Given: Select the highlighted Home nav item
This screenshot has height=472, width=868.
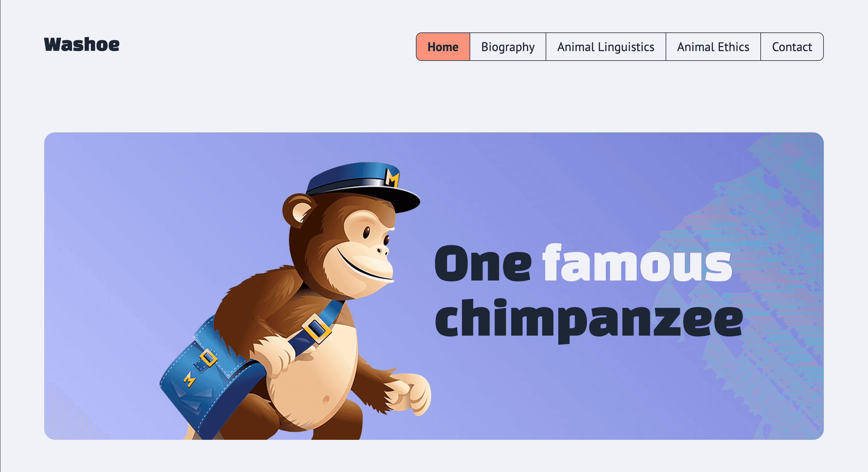Looking at the screenshot, I should 443,47.
